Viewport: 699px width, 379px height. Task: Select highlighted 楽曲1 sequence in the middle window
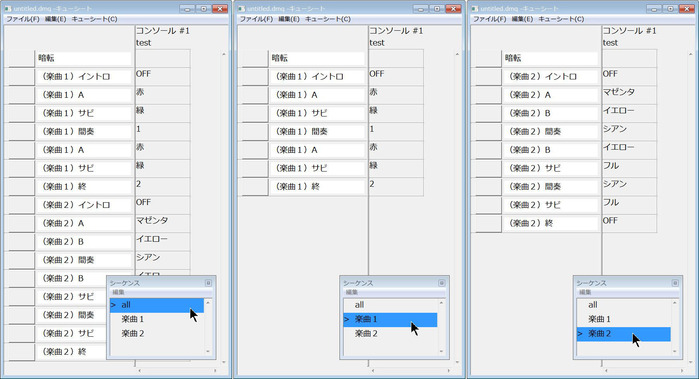point(391,320)
